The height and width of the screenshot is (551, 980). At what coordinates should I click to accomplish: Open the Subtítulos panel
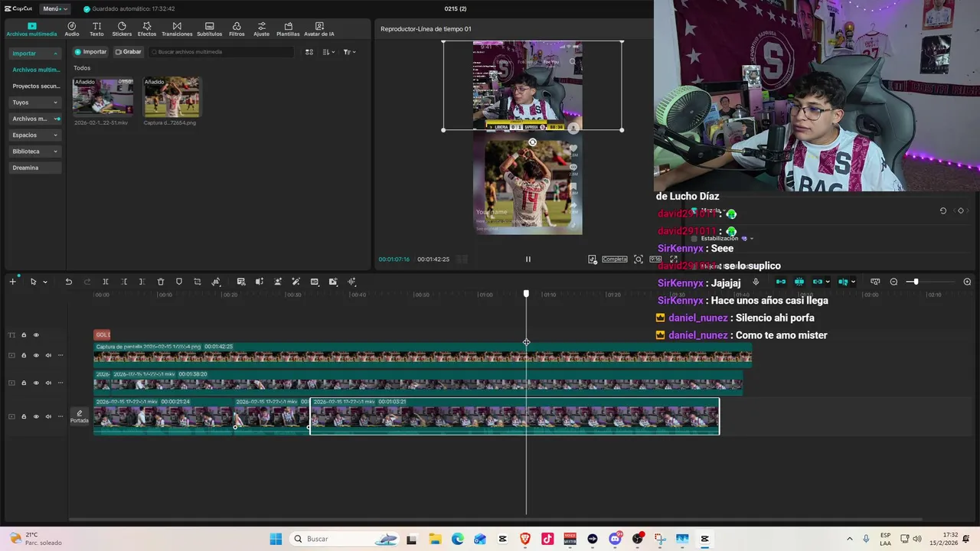pos(209,29)
